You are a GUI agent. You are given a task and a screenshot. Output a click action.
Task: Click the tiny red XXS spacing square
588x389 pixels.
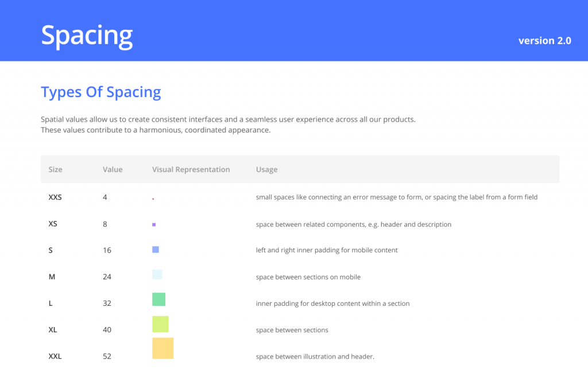coord(153,199)
